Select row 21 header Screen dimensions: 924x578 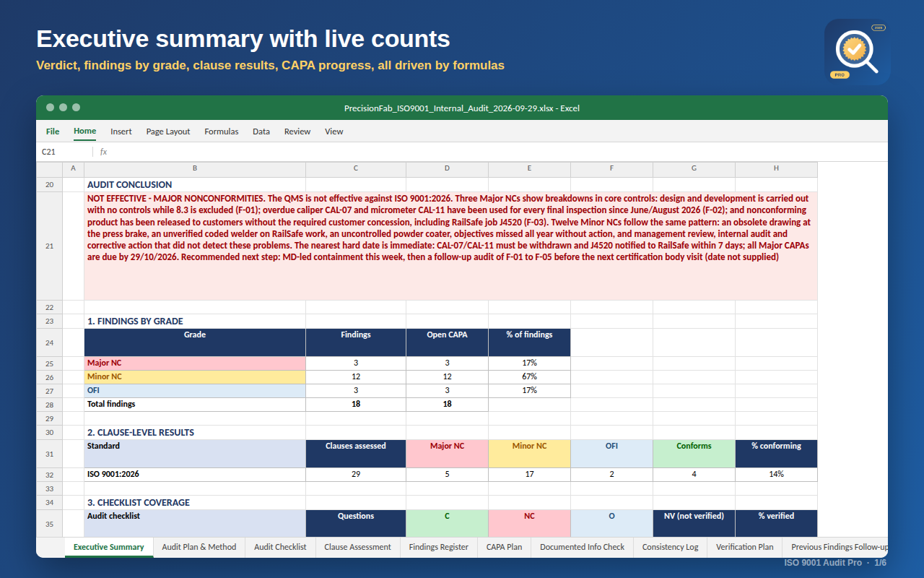[x=49, y=246]
